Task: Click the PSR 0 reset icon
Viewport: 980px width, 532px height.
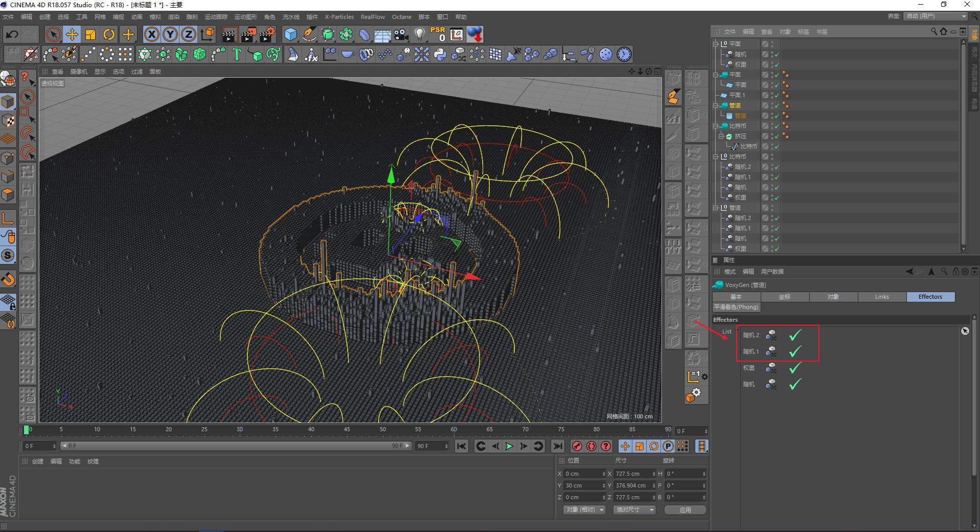Action: pyautogui.click(x=438, y=35)
